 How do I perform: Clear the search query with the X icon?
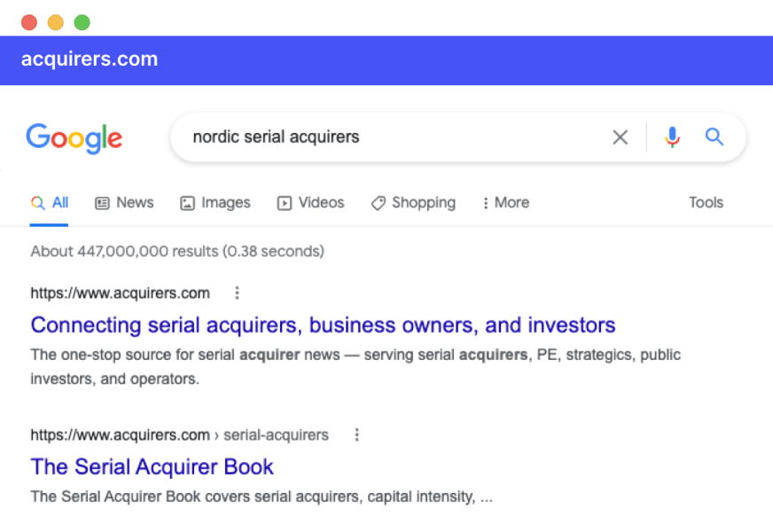(620, 137)
